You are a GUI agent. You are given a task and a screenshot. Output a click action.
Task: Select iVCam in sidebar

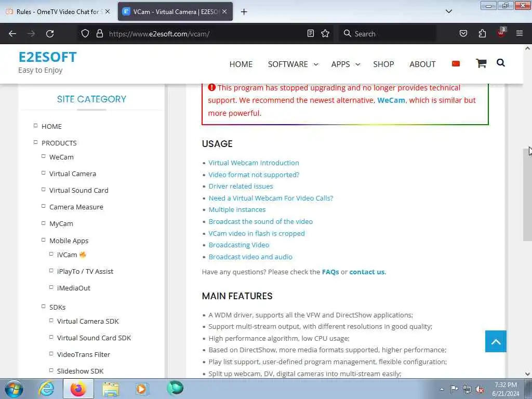tap(67, 255)
